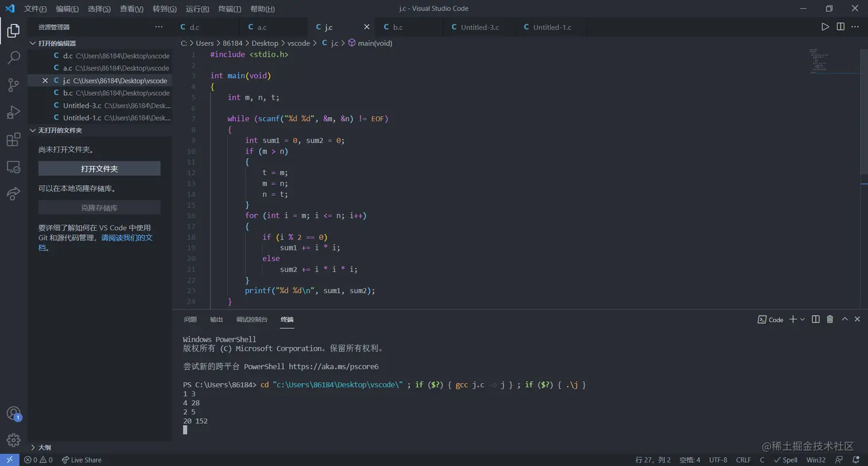This screenshot has width=868, height=466.
Task: Toggle Spell checker in status bar
Action: pos(786,460)
